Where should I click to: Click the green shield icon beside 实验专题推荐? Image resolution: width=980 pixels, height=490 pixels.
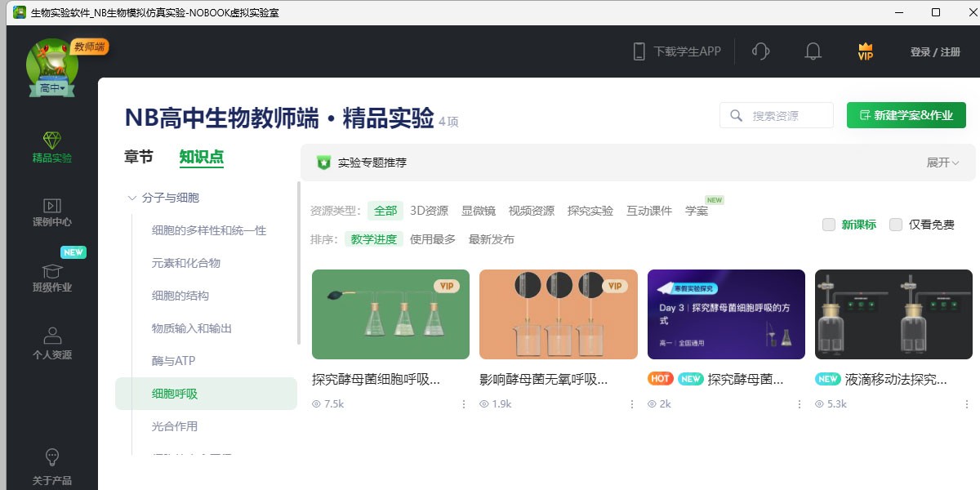click(x=324, y=163)
